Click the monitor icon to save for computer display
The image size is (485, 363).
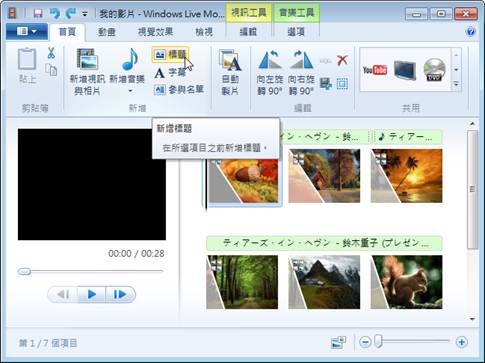pos(405,70)
